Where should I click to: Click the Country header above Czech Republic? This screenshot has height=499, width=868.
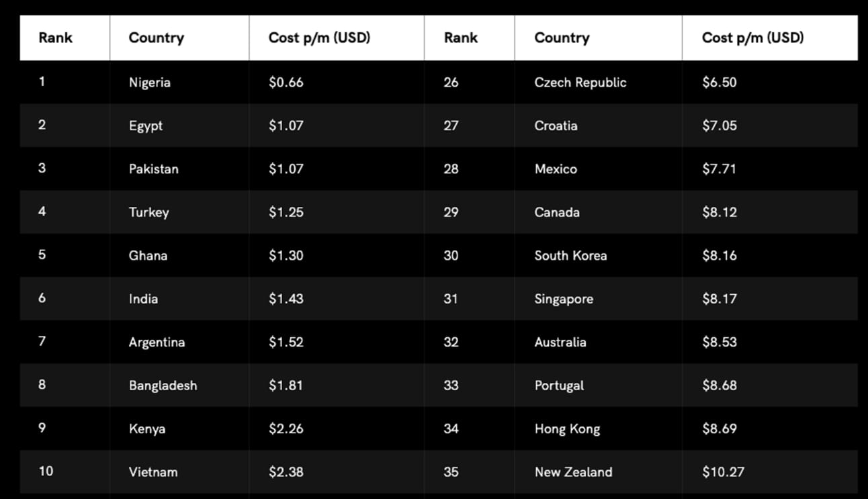tap(562, 38)
